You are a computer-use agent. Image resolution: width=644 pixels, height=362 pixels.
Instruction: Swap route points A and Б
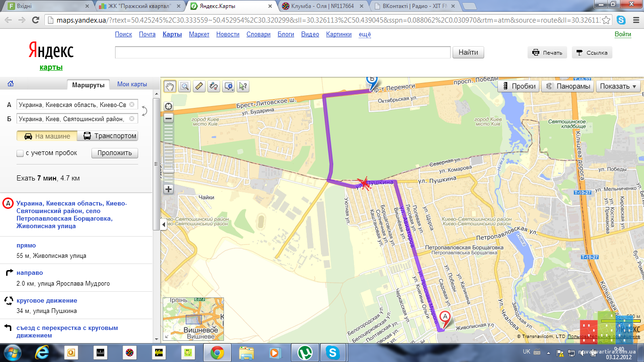(x=144, y=111)
